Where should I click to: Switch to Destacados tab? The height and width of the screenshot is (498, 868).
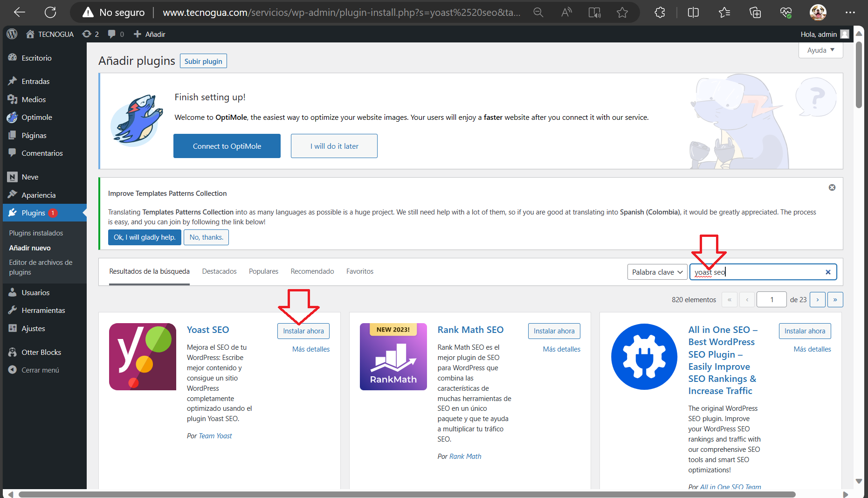tap(220, 271)
